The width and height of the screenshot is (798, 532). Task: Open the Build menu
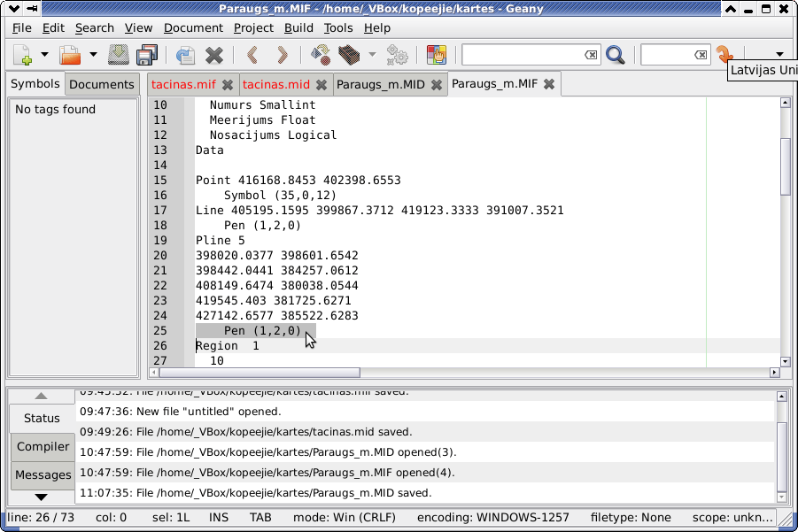(x=298, y=28)
